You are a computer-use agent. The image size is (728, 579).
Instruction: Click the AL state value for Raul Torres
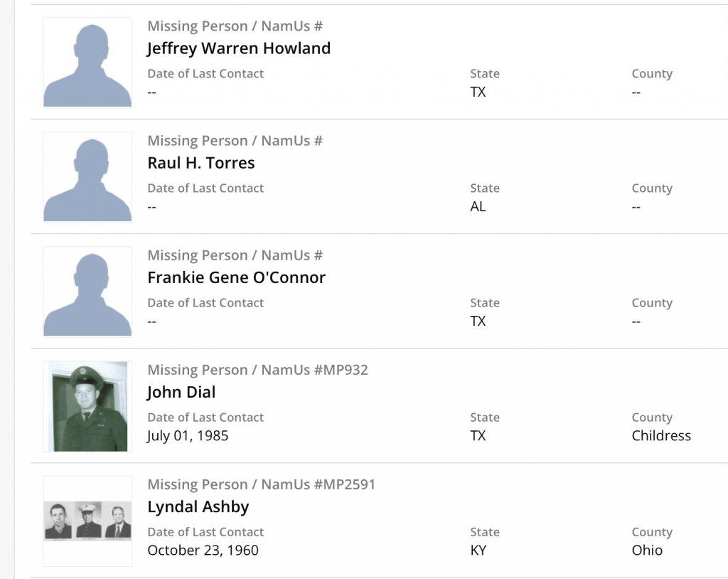(478, 206)
